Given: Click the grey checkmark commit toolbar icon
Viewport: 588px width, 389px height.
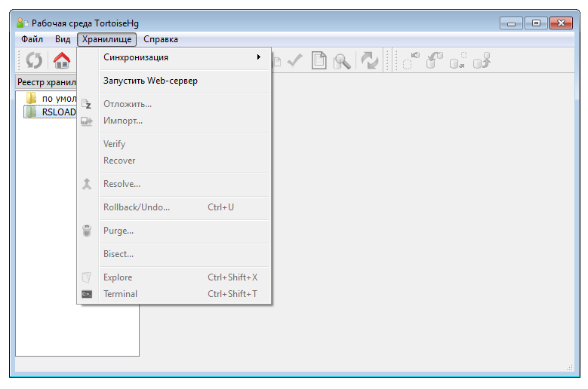Looking at the screenshot, I should click(294, 60).
